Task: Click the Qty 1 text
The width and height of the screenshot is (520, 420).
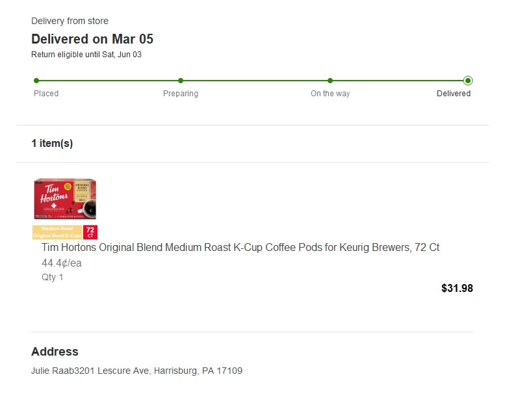Action: (x=53, y=277)
